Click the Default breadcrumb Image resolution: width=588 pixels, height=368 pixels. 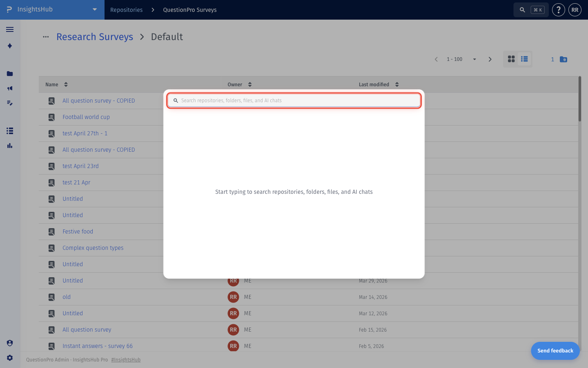(x=167, y=37)
